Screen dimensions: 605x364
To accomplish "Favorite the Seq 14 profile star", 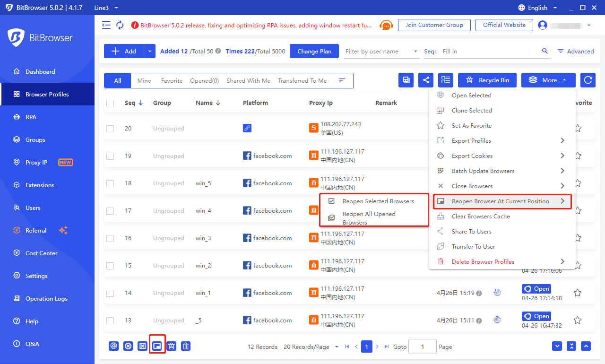I will pyautogui.click(x=578, y=293).
